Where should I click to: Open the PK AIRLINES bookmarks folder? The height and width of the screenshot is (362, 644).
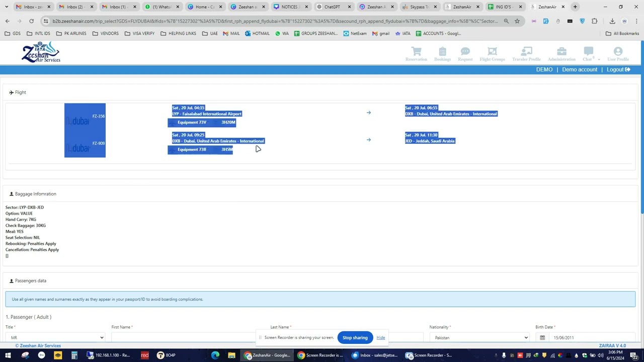(x=71, y=33)
